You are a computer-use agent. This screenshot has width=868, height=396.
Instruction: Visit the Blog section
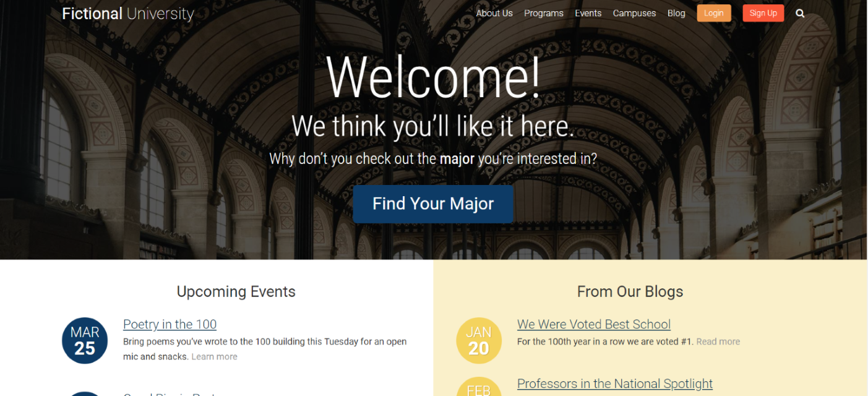676,13
